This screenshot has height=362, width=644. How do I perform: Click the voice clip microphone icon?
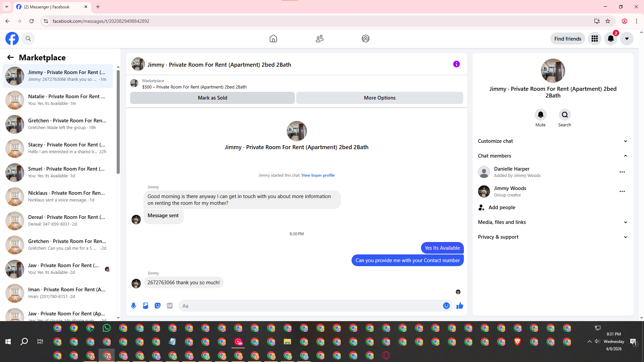tap(133, 306)
